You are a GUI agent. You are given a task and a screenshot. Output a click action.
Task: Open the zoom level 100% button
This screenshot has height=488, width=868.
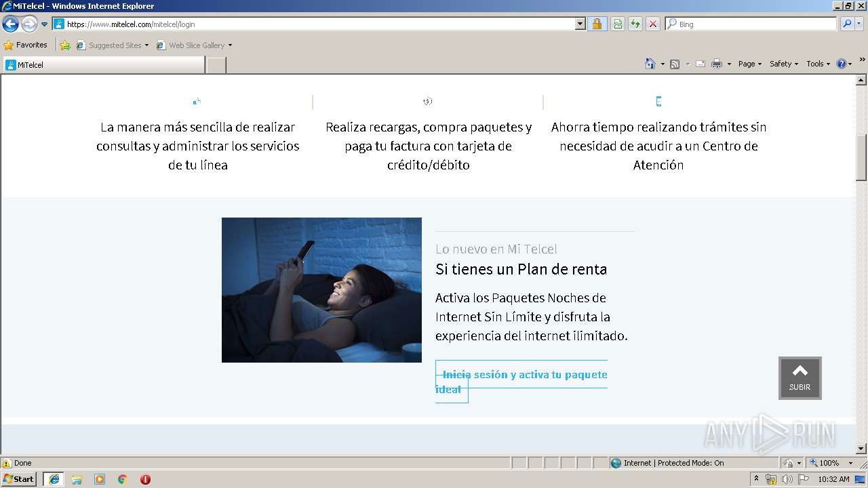point(825,463)
